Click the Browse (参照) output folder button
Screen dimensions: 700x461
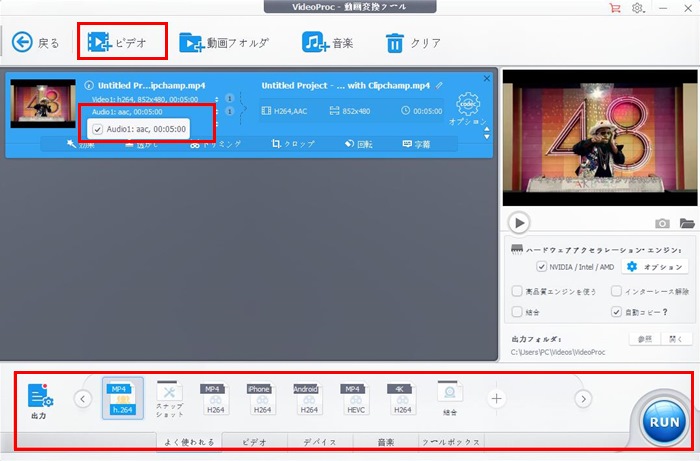(646, 339)
